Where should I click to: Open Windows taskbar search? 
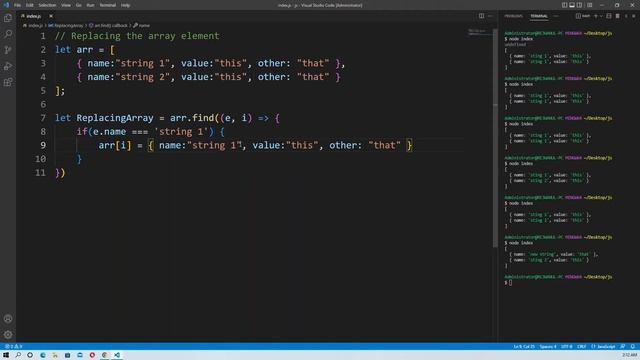(18, 355)
